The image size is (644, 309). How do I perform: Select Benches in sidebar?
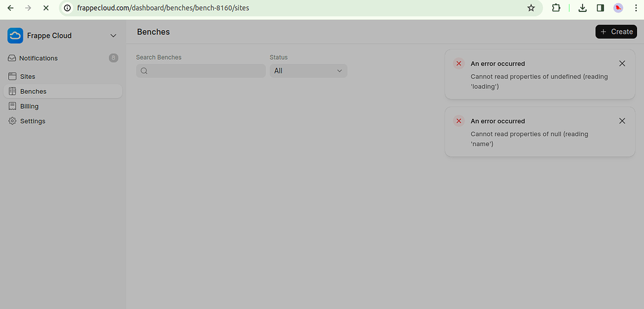62,91
